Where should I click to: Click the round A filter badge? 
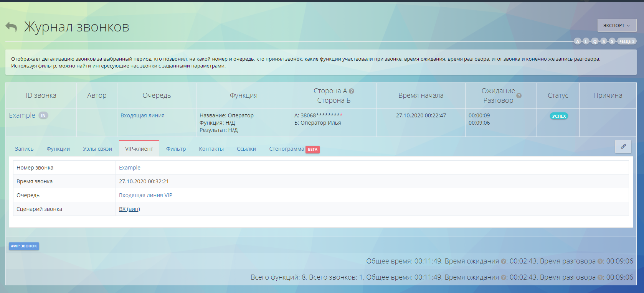[x=577, y=41]
